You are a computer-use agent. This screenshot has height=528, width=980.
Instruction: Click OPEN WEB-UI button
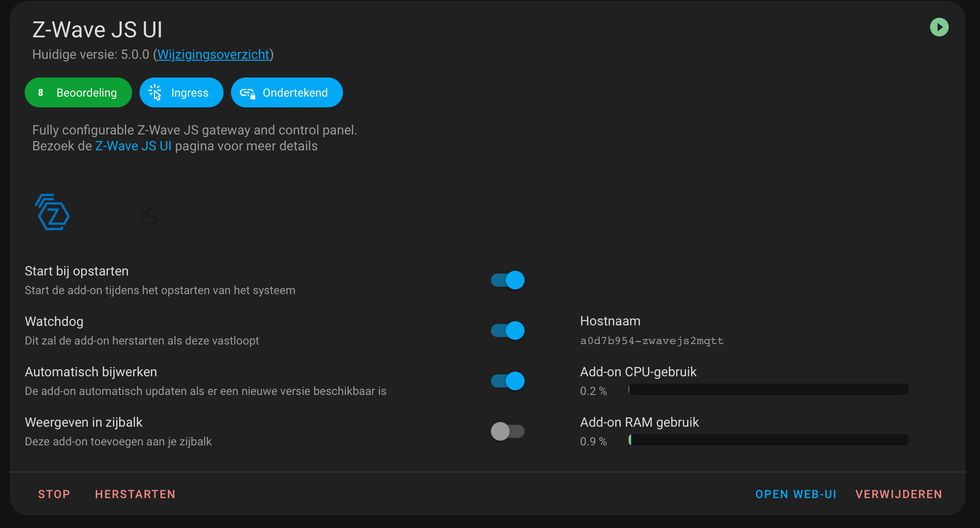click(796, 494)
